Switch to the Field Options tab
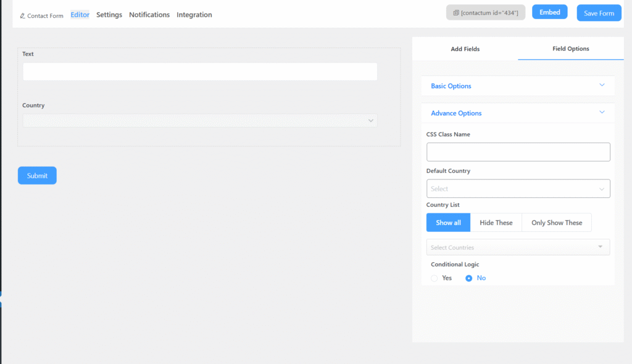632x364 pixels. pos(570,49)
